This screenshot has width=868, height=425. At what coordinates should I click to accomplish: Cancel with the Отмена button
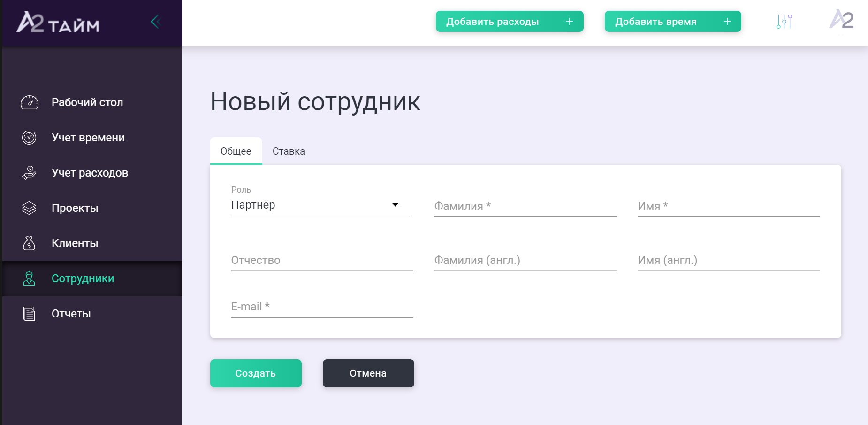pyautogui.click(x=368, y=373)
